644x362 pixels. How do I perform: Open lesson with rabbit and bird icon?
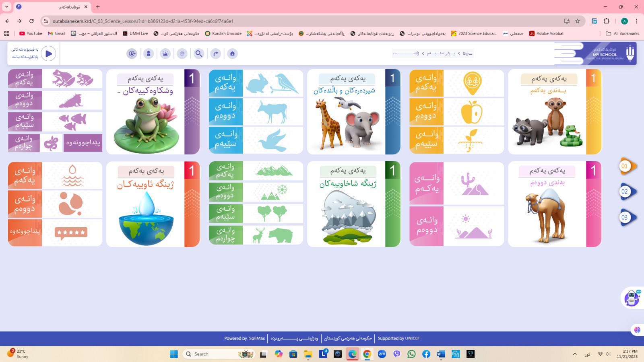pyautogui.click(x=273, y=83)
